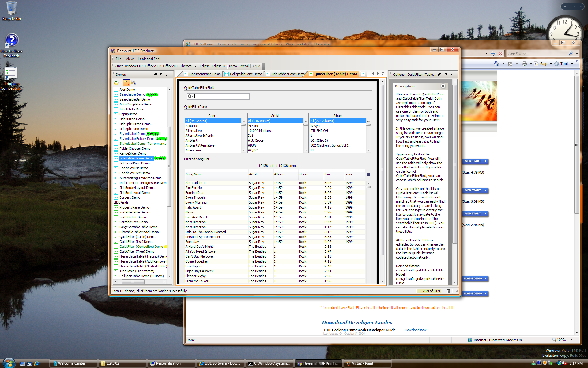Click the Print icon in Internet Explorer toolbar
This screenshot has height=368, width=588.
click(x=524, y=64)
